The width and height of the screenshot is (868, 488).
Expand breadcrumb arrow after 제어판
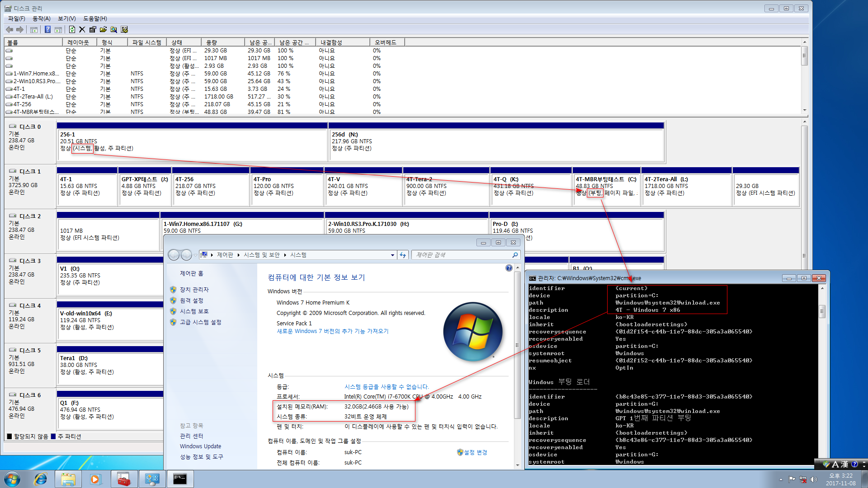tap(238, 255)
